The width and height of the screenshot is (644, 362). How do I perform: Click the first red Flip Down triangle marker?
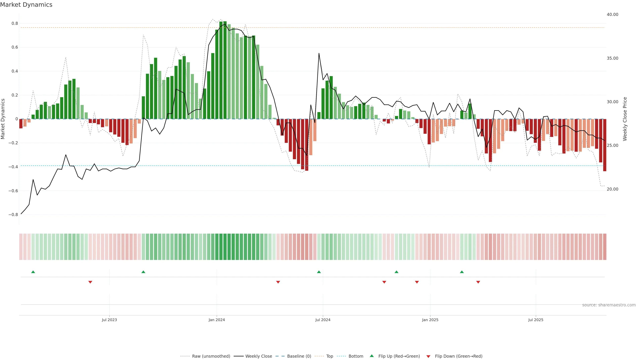click(x=90, y=282)
